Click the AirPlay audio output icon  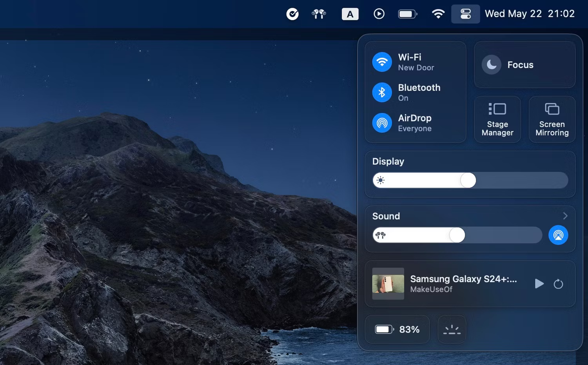tap(558, 235)
